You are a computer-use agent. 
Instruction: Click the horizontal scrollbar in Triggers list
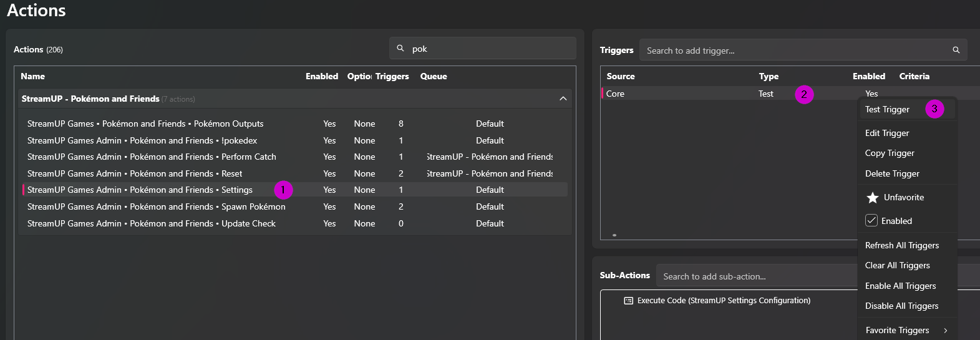614,235
